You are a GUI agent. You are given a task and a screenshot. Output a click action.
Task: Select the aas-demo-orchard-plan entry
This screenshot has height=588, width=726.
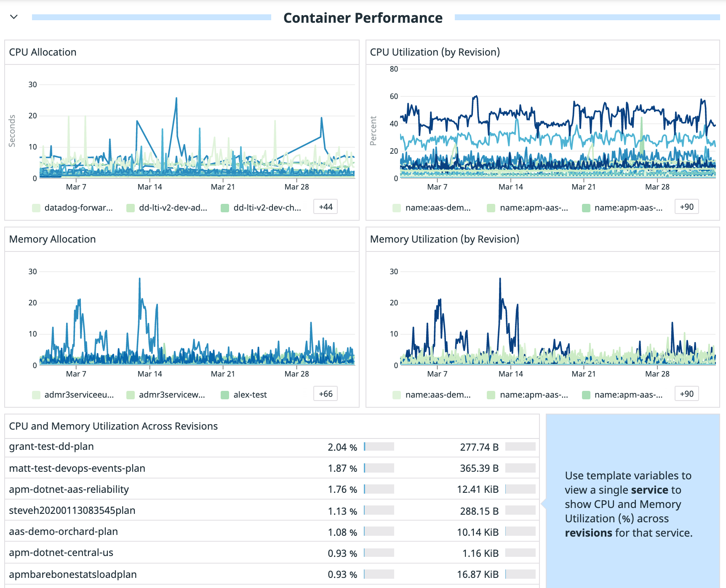click(62, 532)
